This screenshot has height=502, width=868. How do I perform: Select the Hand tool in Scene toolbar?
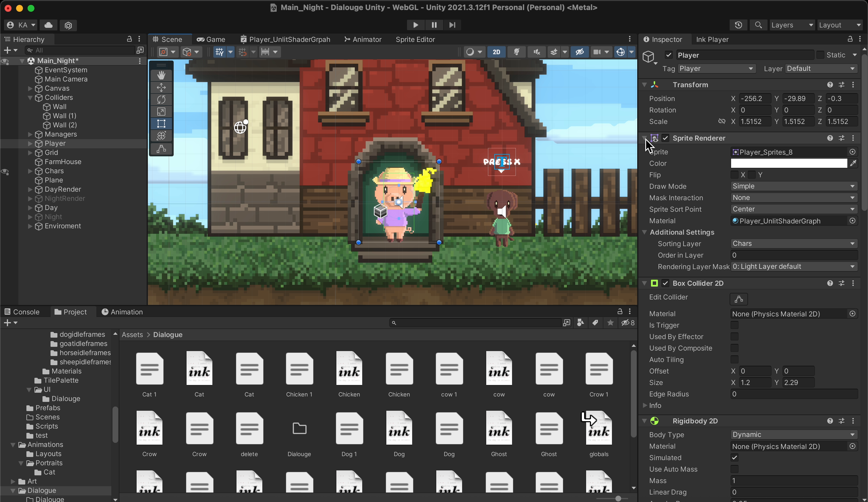[x=161, y=75]
